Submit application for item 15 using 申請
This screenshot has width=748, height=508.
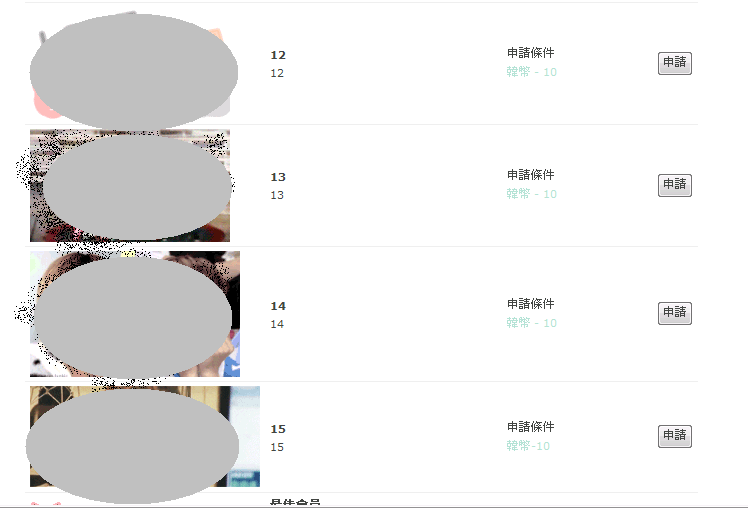click(675, 436)
